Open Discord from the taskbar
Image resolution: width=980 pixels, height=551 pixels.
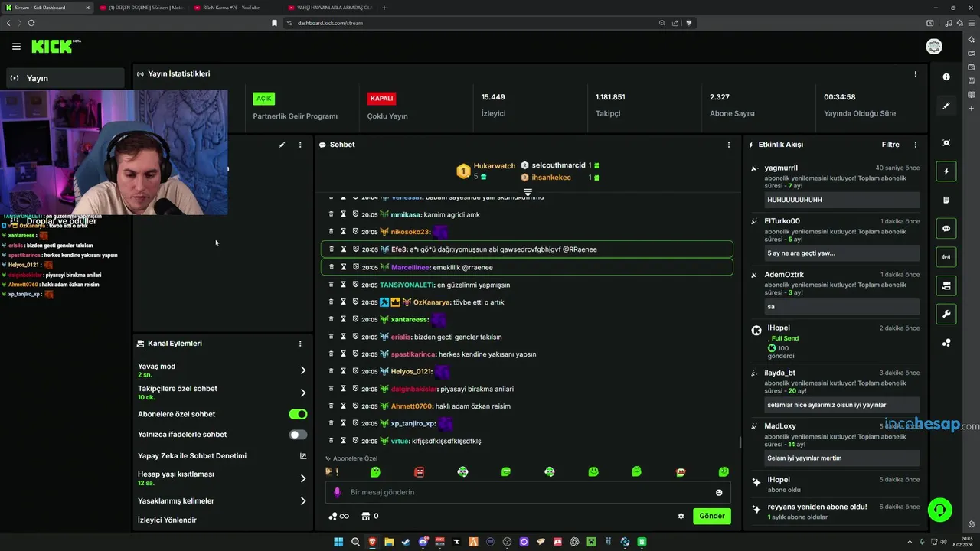tap(423, 542)
